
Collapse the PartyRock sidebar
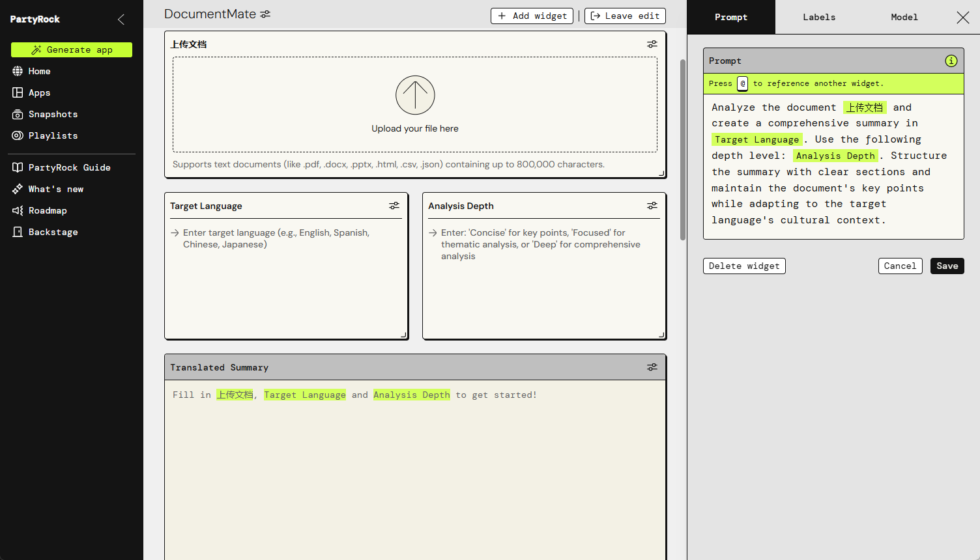(x=121, y=20)
